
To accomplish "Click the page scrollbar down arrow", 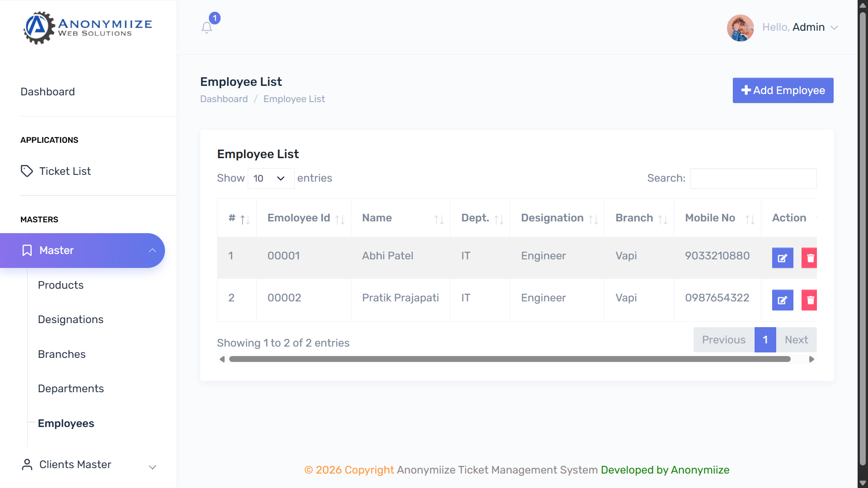I will tap(863, 483).
